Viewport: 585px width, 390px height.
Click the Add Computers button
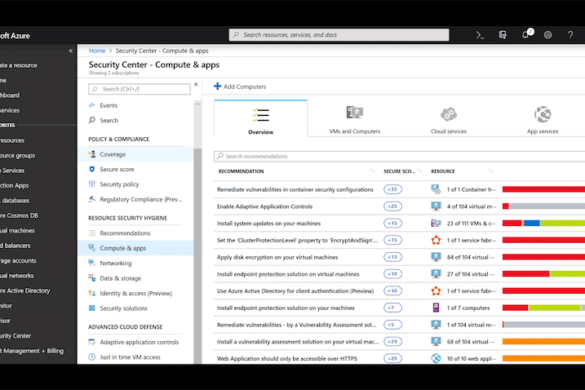point(240,87)
